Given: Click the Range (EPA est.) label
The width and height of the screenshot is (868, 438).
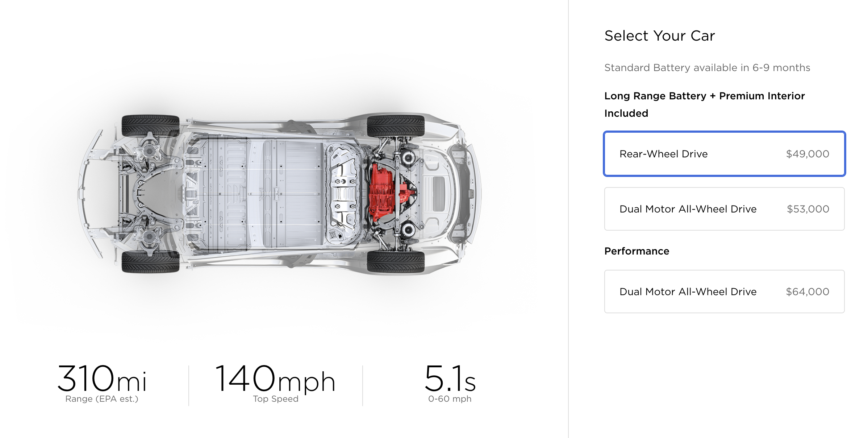Looking at the screenshot, I should tap(102, 399).
